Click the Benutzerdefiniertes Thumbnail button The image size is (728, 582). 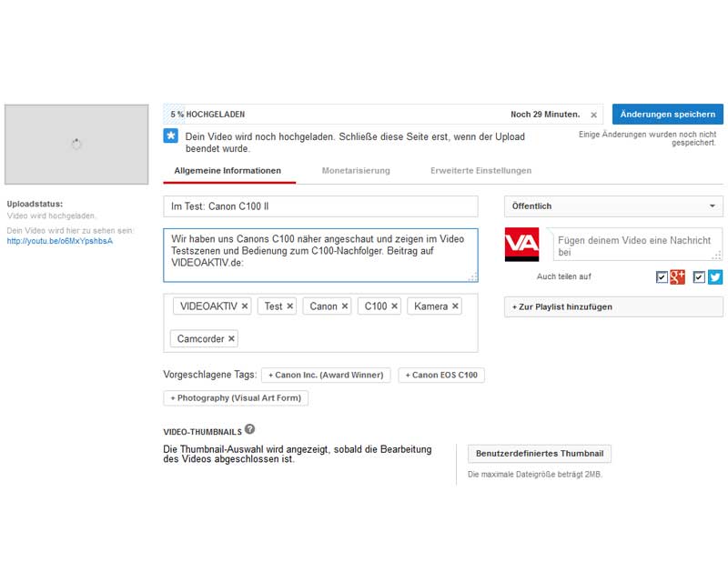(540, 454)
